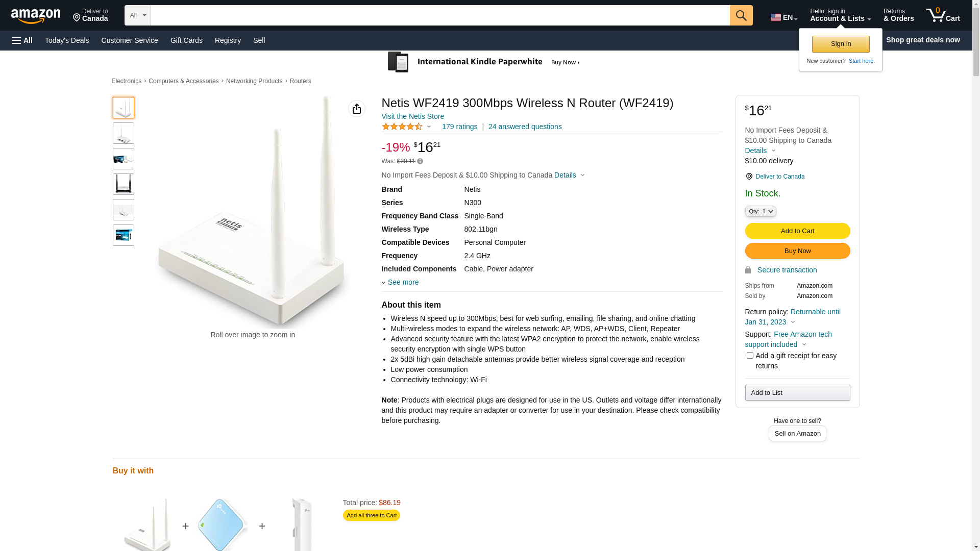Open the All hamburger menu
980x551 pixels.
tap(22, 40)
